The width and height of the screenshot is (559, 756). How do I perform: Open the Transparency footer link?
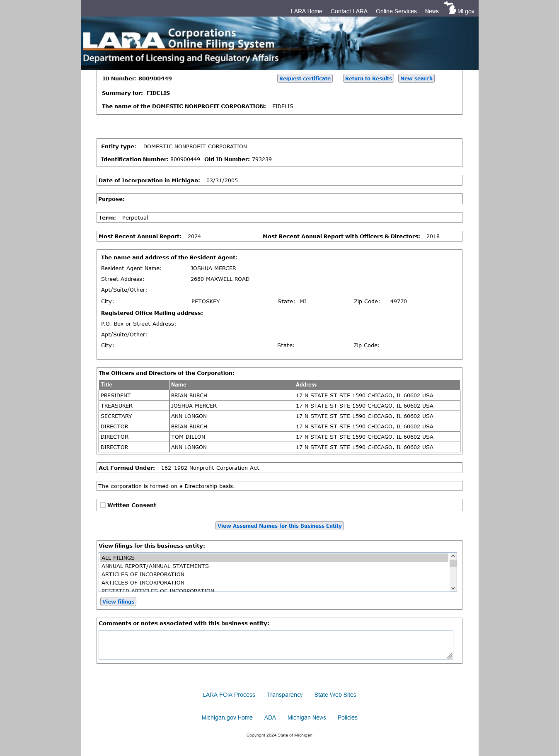[x=285, y=695]
